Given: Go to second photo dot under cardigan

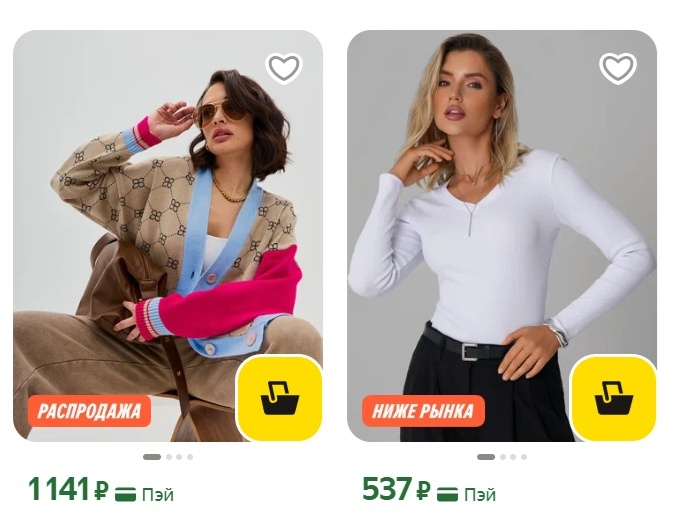Looking at the screenshot, I should (169, 457).
